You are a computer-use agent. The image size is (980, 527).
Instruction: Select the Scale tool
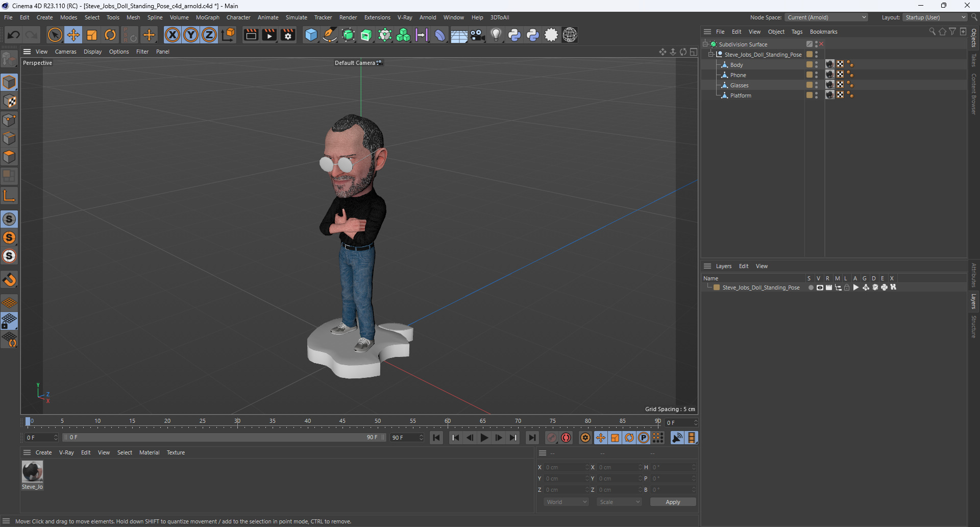[x=92, y=35]
